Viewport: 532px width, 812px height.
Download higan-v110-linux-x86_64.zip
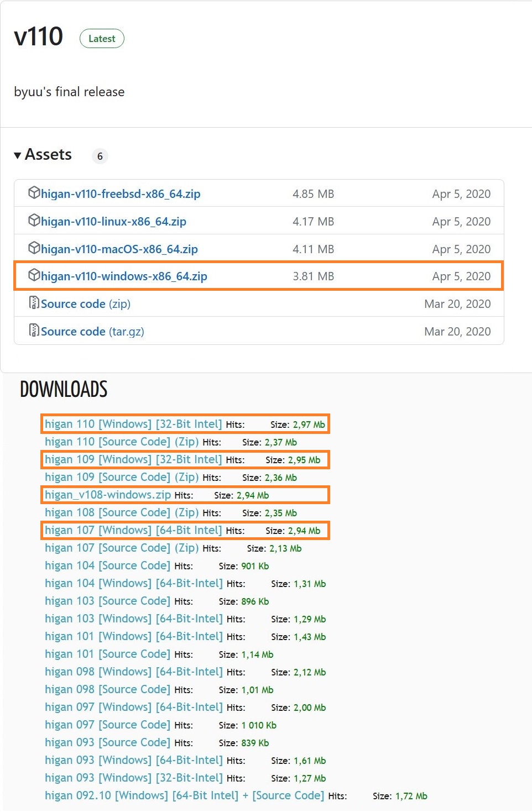(x=113, y=222)
